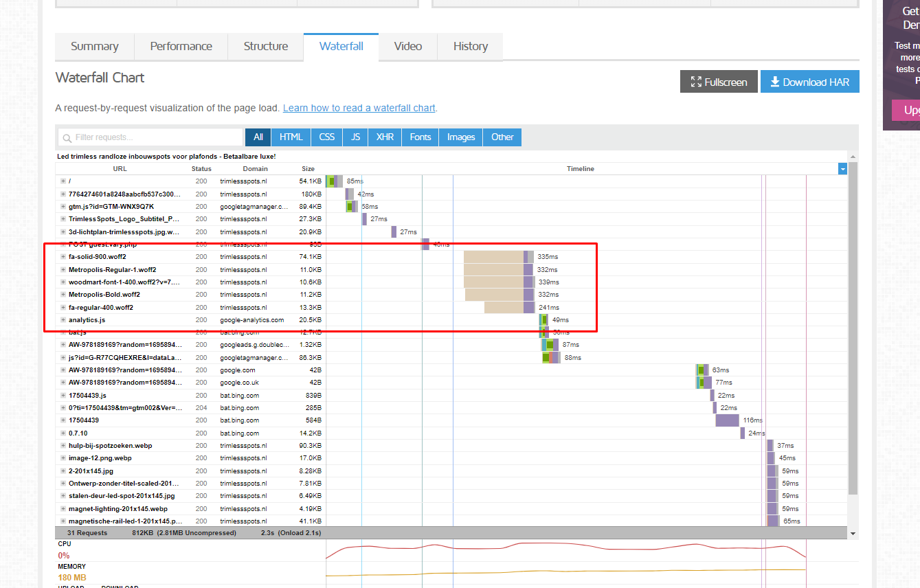The image size is (920, 588).
Task: Click google-analytics.com domain cell
Action: tap(252, 320)
